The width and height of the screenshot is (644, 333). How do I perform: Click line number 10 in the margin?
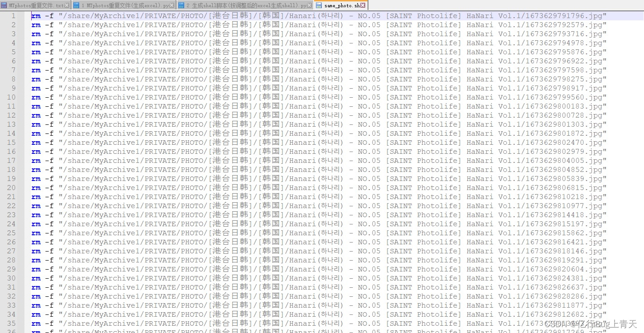point(11,97)
